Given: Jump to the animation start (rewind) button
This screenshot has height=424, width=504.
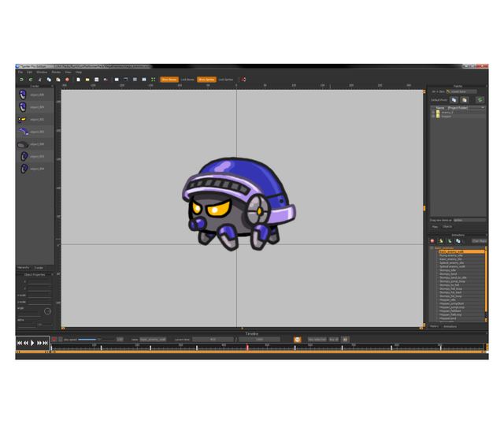Looking at the screenshot, I should (x=20, y=343).
